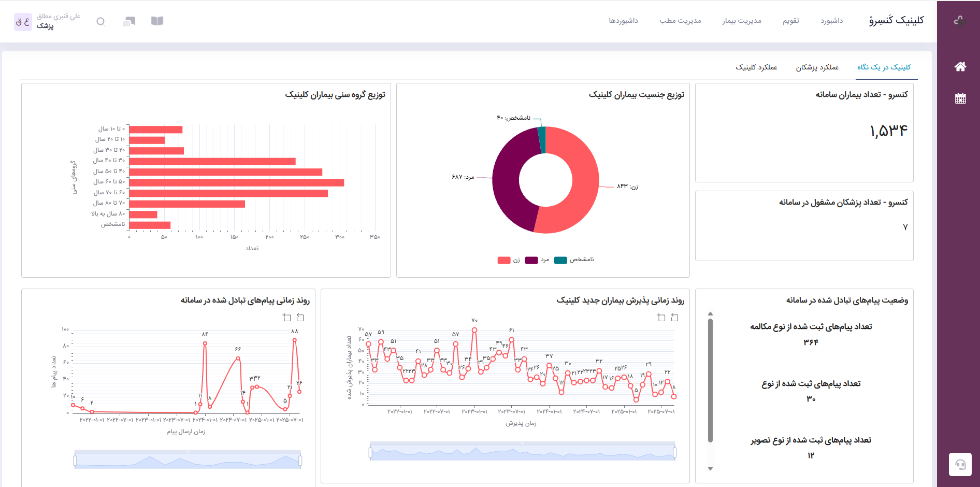Click the message status panel scroll-down arrow
This screenshot has width=980, height=487.
pos(710,468)
